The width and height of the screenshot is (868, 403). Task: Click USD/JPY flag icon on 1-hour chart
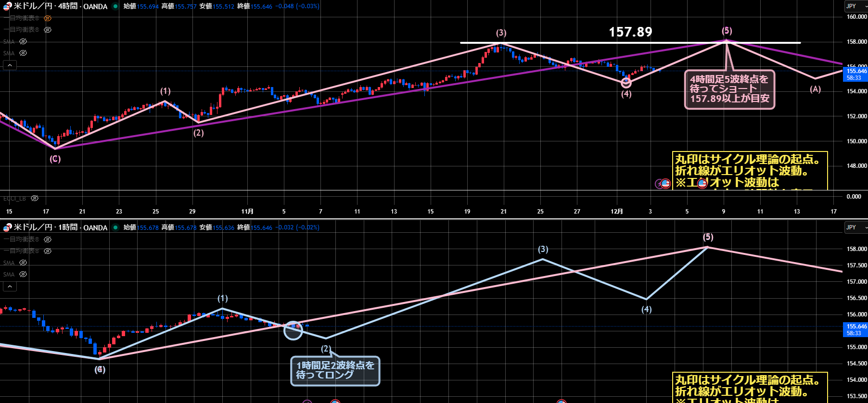7,227
